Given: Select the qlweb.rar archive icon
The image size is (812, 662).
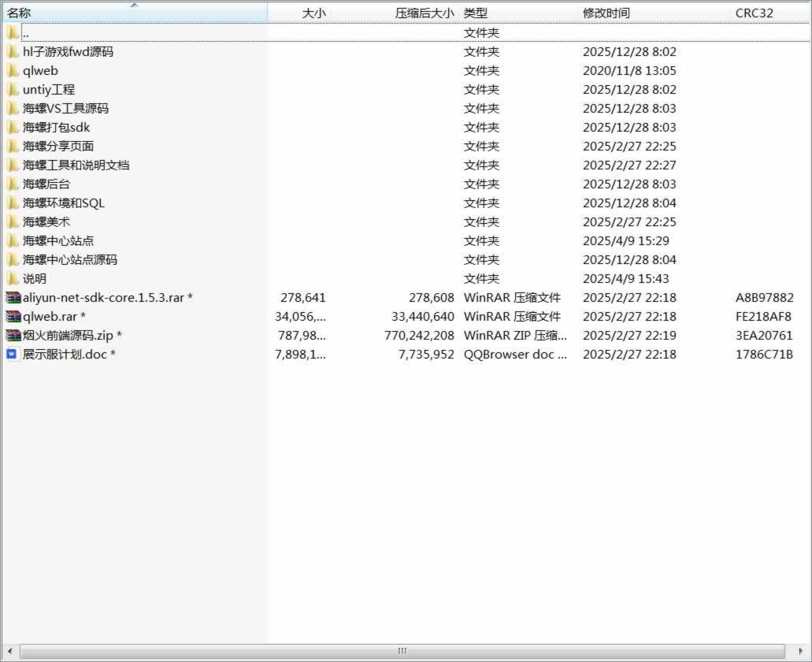Looking at the screenshot, I should tap(13, 317).
